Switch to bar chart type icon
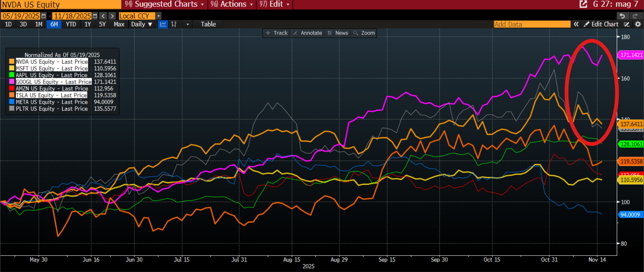 coord(174,24)
